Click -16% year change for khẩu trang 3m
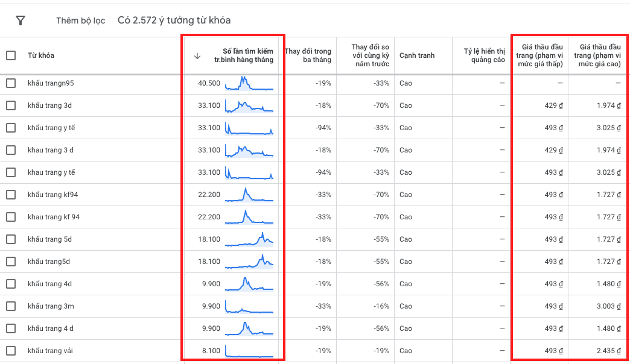 click(x=381, y=306)
